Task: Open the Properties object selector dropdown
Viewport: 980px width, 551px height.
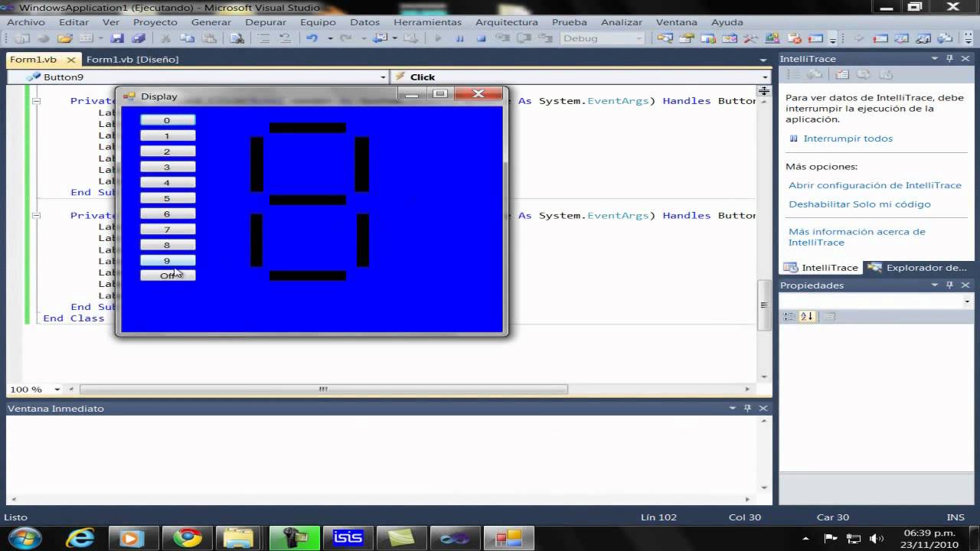Action: click(967, 302)
